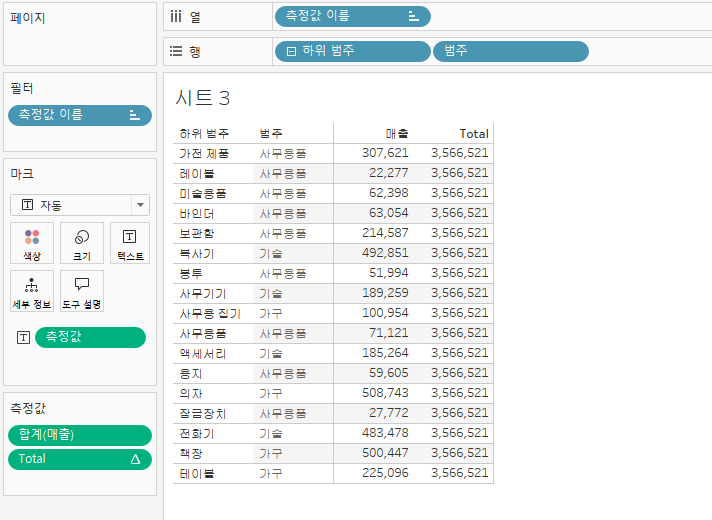712x520 pixels.
Task: Select the 테이블 row label
Action: [197, 473]
